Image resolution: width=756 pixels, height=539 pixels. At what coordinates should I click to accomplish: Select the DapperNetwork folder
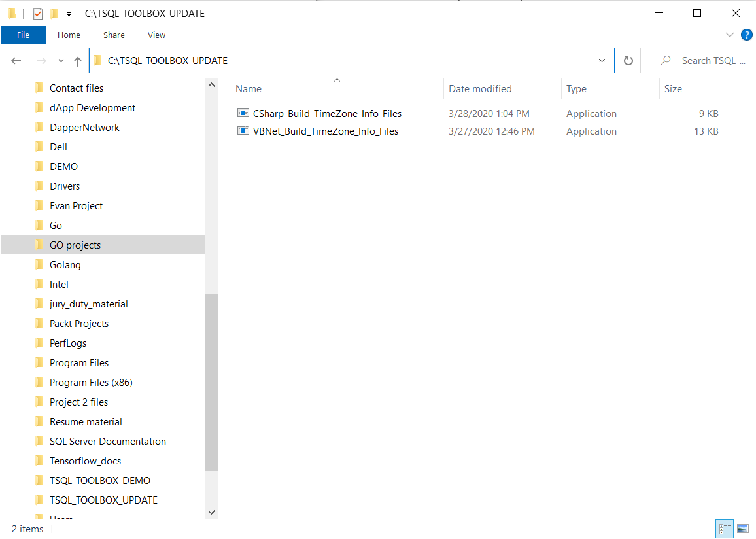84,128
